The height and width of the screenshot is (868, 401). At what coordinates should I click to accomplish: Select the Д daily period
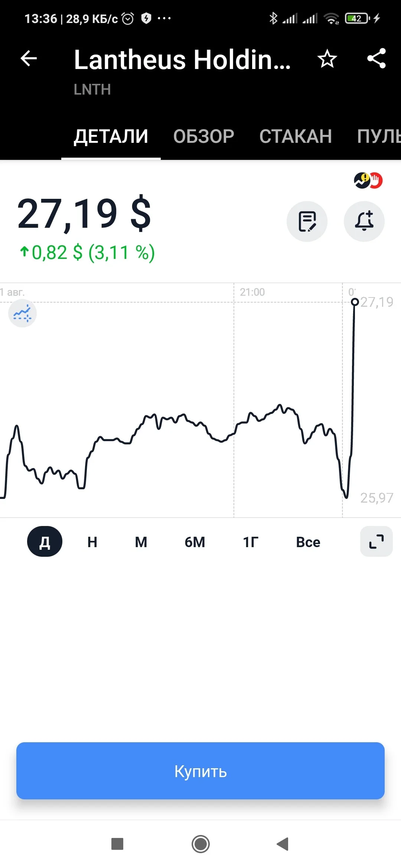point(45,542)
